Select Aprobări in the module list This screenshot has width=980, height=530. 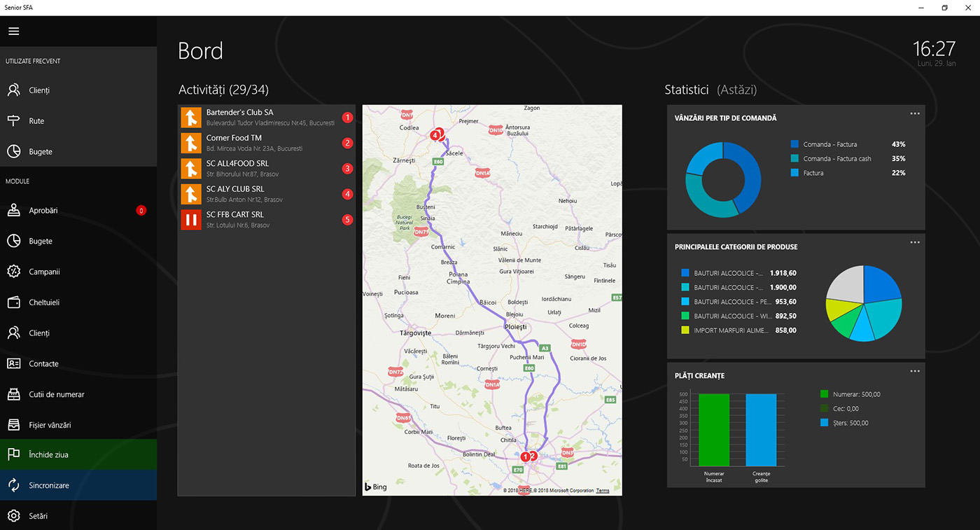tap(43, 211)
